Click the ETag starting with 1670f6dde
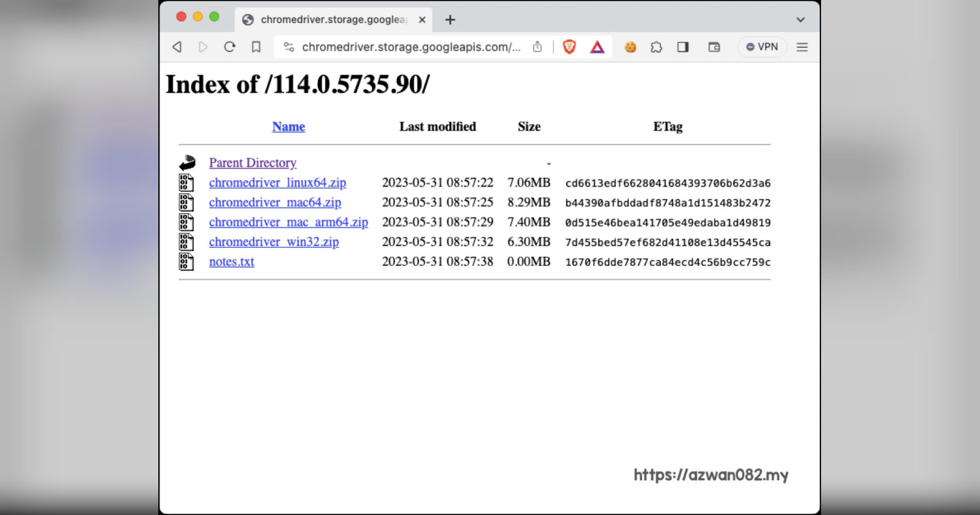980x515 pixels. [668, 262]
